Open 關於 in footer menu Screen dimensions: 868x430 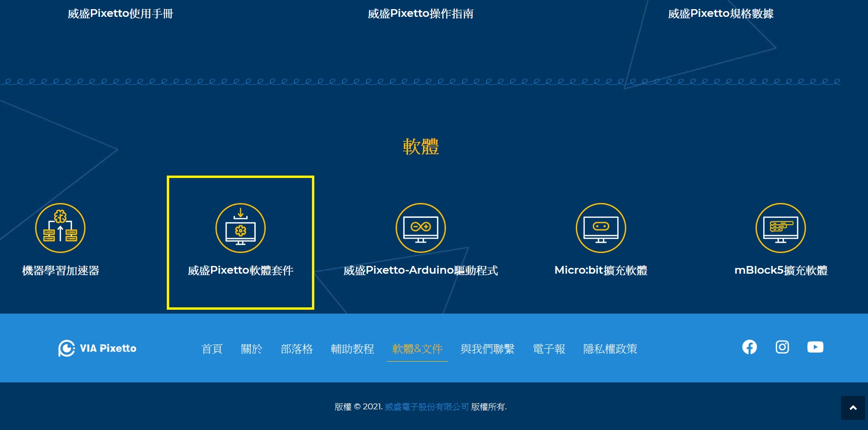coord(252,349)
